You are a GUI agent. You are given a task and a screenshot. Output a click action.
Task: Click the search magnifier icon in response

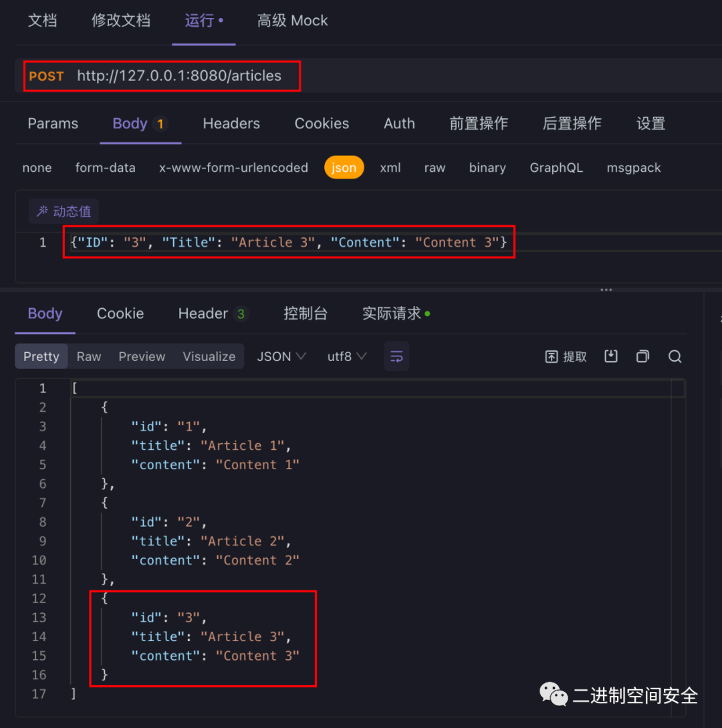tap(675, 356)
